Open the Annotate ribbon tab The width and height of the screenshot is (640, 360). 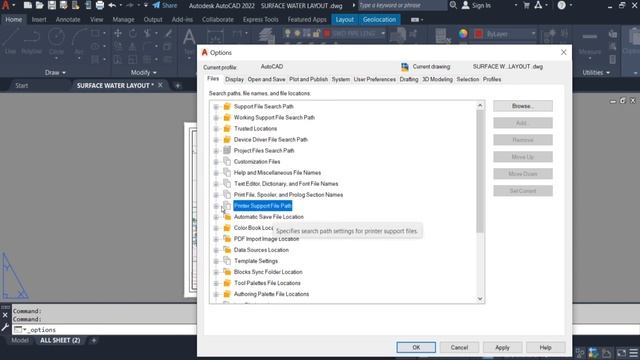click(x=68, y=19)
